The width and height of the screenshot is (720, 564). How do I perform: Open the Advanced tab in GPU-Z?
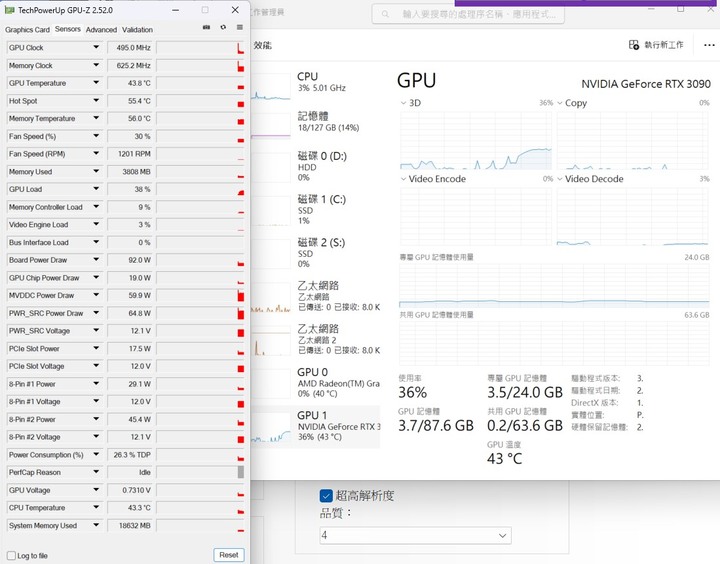(101, 30)
